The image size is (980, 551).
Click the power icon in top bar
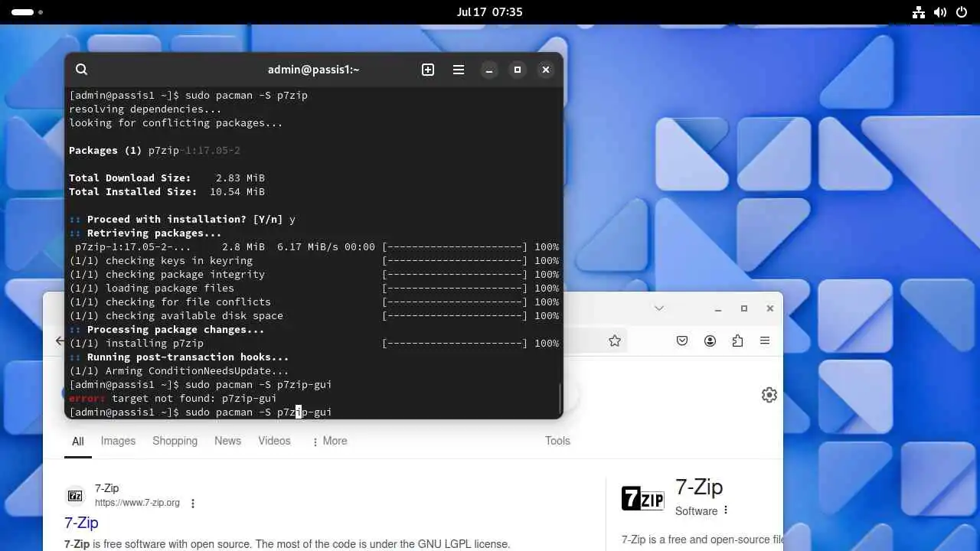[x=962, y=12]
